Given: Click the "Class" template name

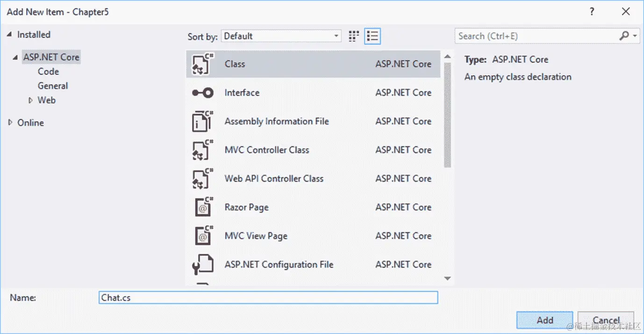Looking at the screenshot, I should coord(235,64).
